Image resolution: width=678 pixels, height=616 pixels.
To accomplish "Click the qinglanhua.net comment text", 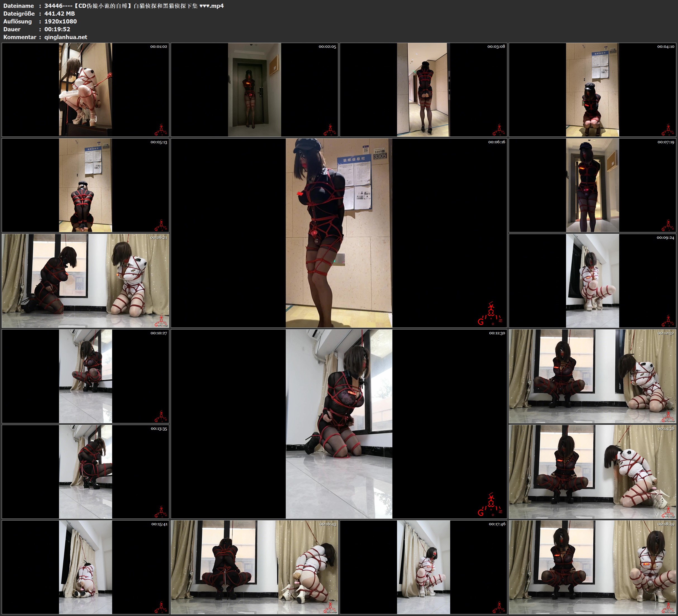I will [x=66, y=37].
